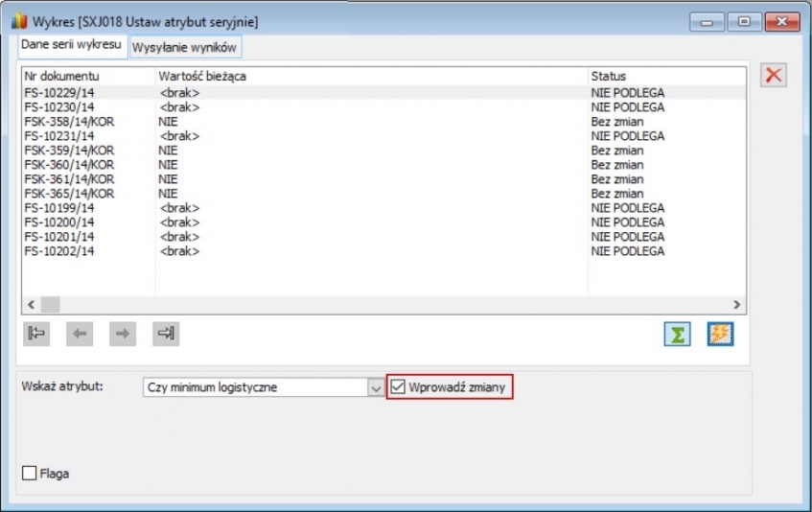The height and width of the screenshot is (512, 812).
Task: Select row FS-10202/14
Action: coord(383,251)
